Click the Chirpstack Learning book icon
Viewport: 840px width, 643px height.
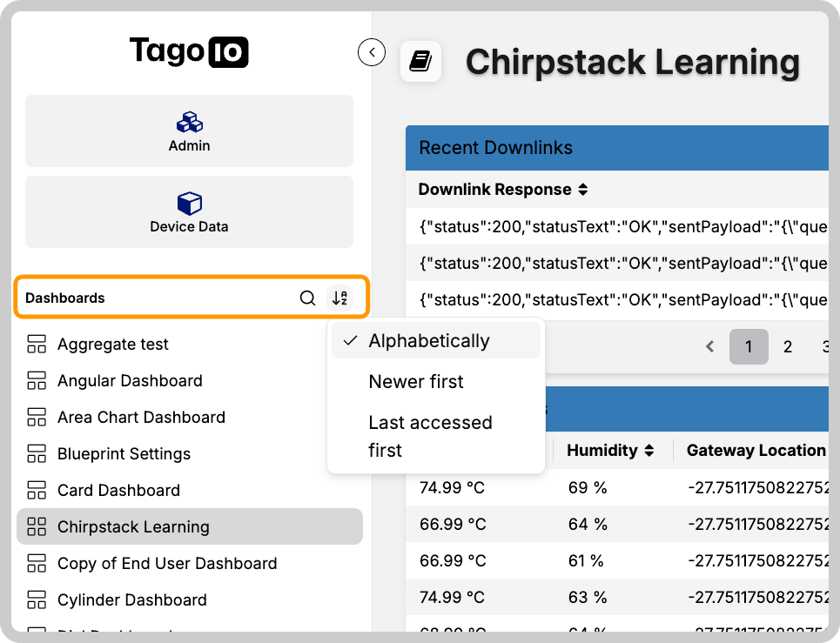coord(420,61)
